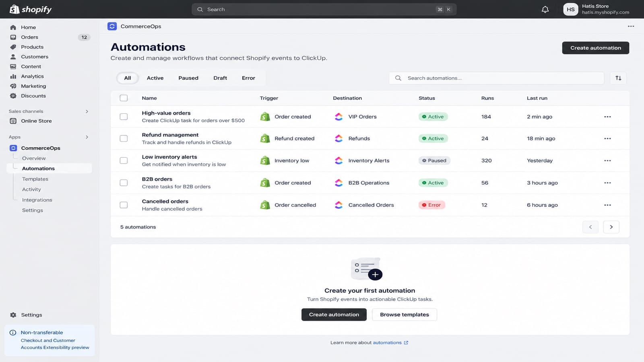
Task: Click the Home icon in sidebar
Action: point(13,27)
